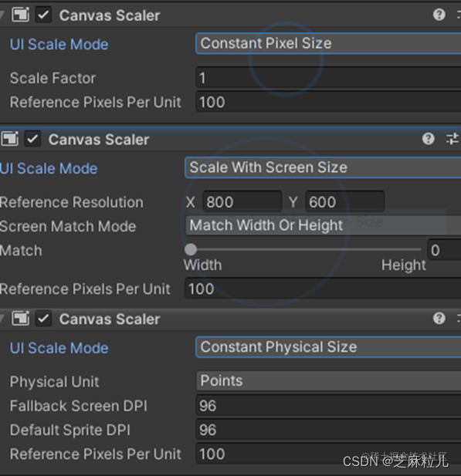Open help for the bottom Canvas Scaler

point(439,319)
